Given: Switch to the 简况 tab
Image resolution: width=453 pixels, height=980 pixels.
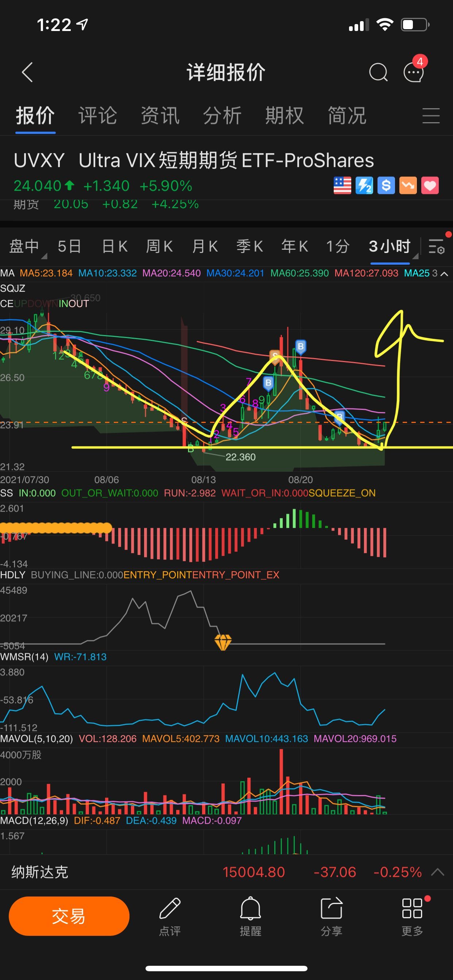Looking at the screenshot, I should 347,116.
